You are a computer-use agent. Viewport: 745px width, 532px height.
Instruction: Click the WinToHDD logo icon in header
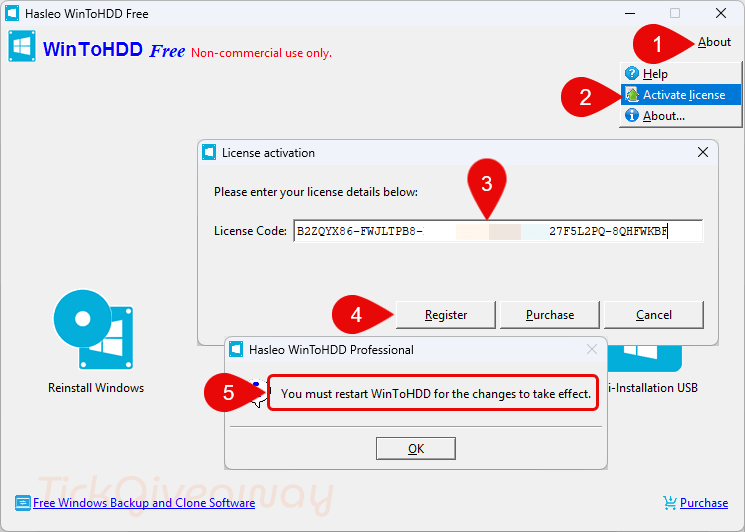pos(22,46)
